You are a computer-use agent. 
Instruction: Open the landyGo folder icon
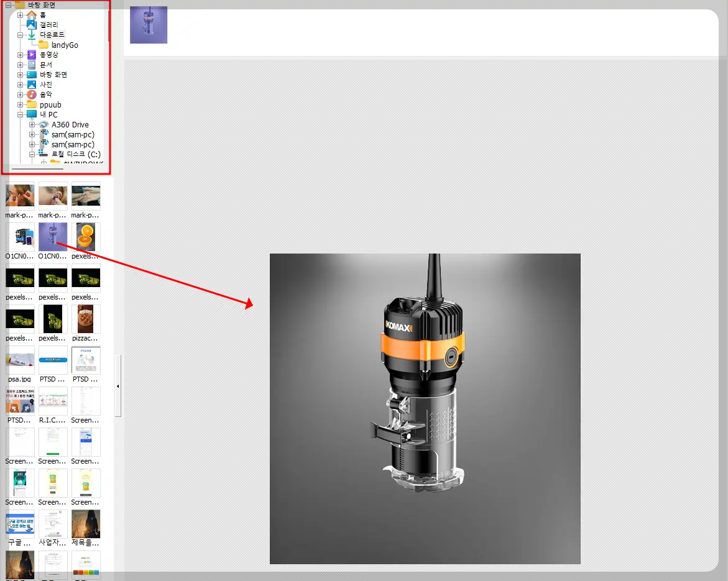(x=44, y=45)
